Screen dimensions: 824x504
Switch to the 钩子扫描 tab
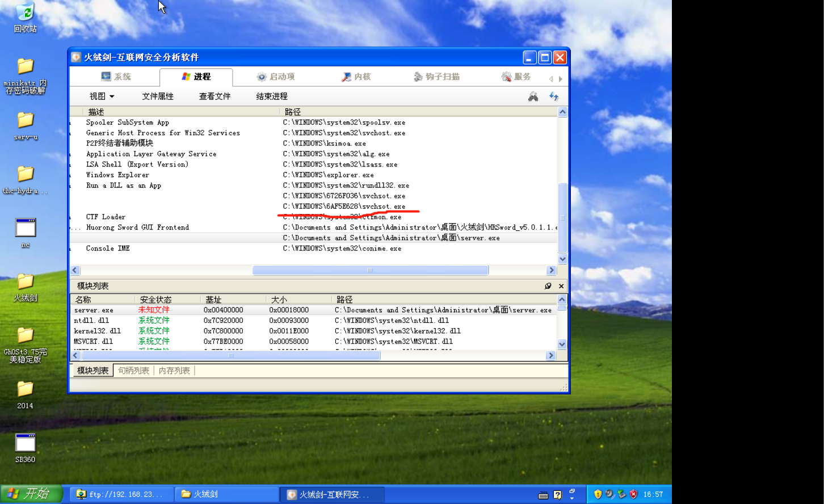click(x=436, y=77)
